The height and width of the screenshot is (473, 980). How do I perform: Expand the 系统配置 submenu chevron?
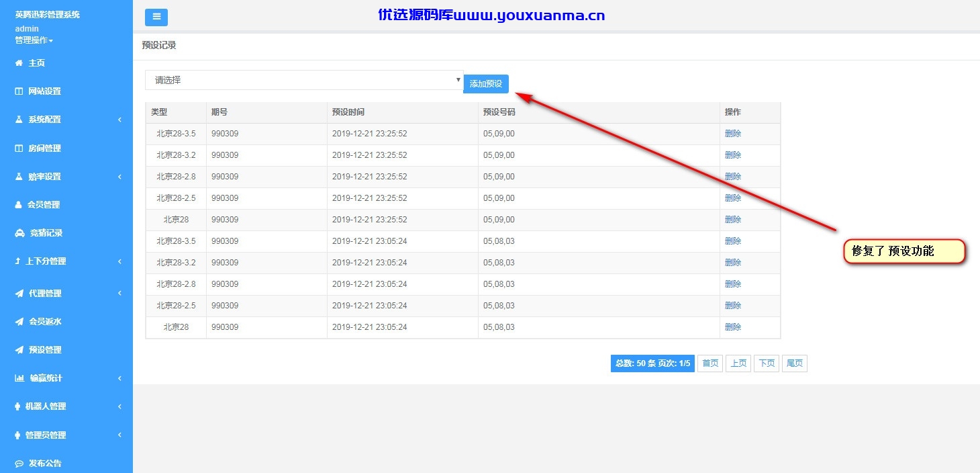[119, 120]
